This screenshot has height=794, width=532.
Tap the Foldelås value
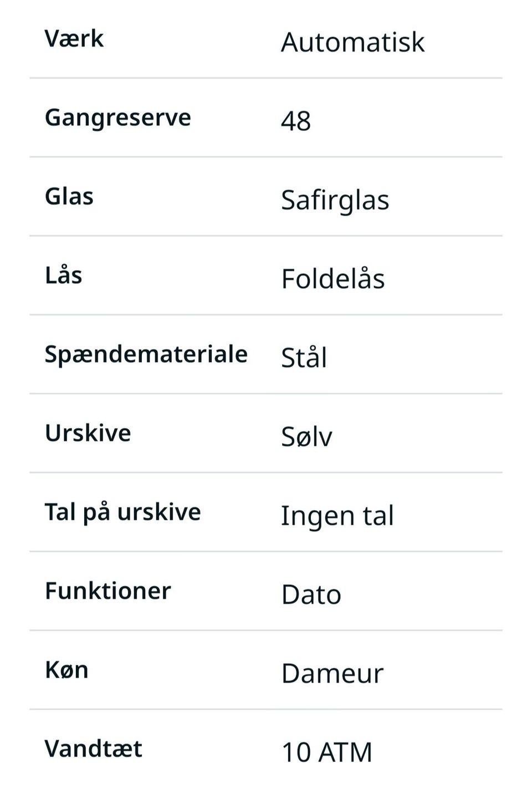coord(332,278)
